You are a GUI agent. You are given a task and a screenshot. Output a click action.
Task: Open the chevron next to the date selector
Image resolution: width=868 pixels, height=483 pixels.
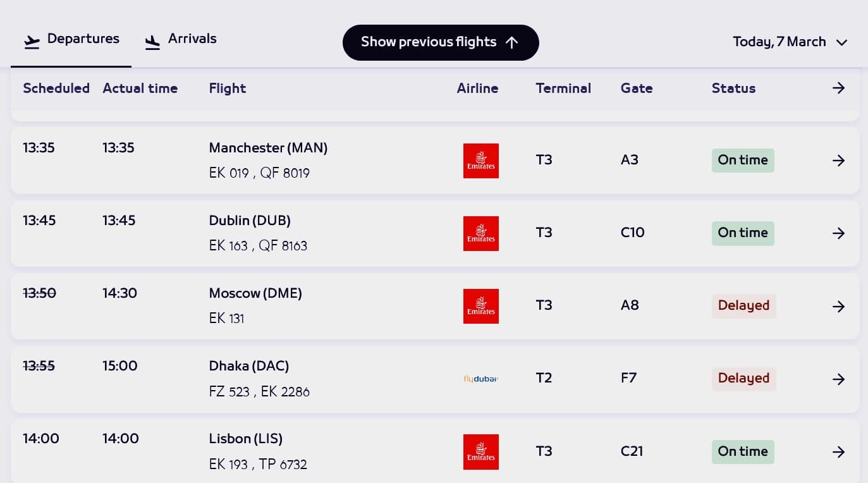(x=841, y=42)
